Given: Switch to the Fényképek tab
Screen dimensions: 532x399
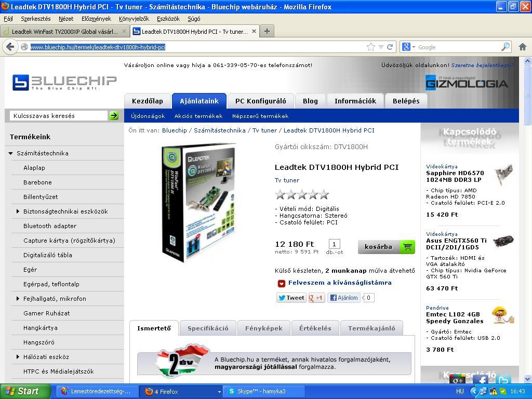Looking at the screenshot, I should [263, 328].
